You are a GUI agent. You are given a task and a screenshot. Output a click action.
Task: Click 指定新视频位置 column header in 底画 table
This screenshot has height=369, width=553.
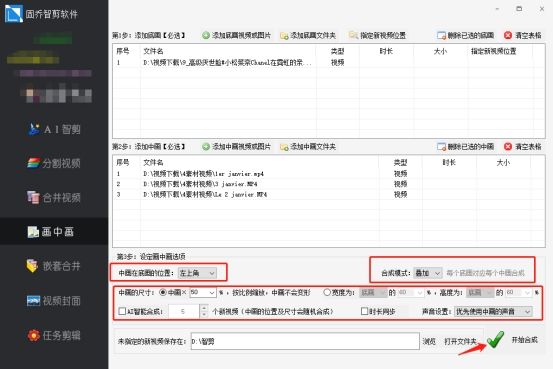(x=493, y=52)
